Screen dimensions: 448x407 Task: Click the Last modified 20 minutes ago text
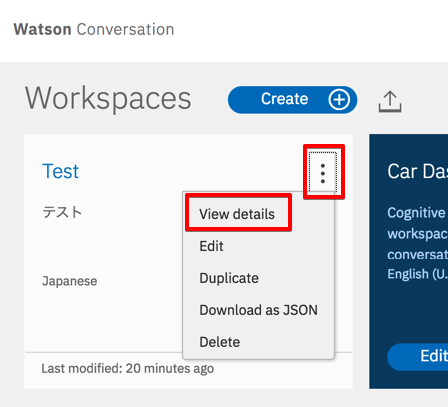click(x=128, y=369)
